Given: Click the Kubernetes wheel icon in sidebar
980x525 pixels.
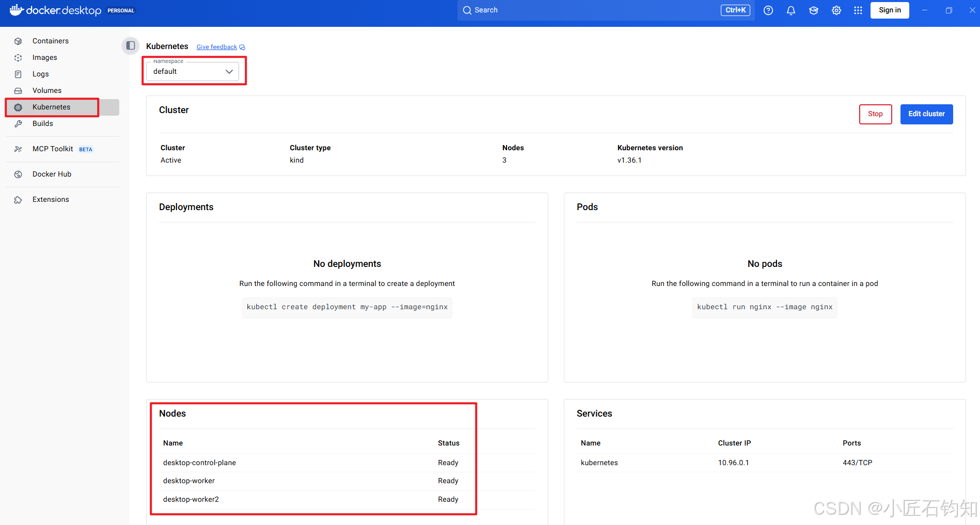Looking at the screenshot, I should (x=18, y=107).
